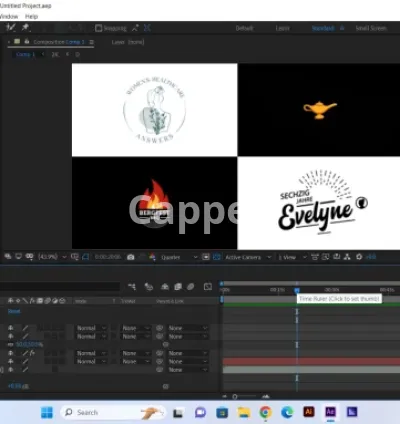This screenshot has width=400, height=424.
Task: Open the Windows Start menu
Action: coord(47,412)
